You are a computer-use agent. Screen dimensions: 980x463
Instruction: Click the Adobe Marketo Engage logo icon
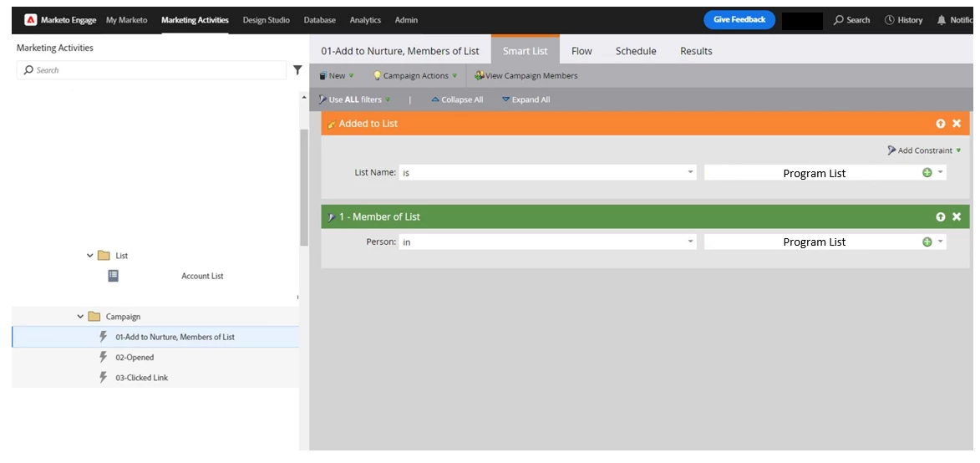point(30,20)
